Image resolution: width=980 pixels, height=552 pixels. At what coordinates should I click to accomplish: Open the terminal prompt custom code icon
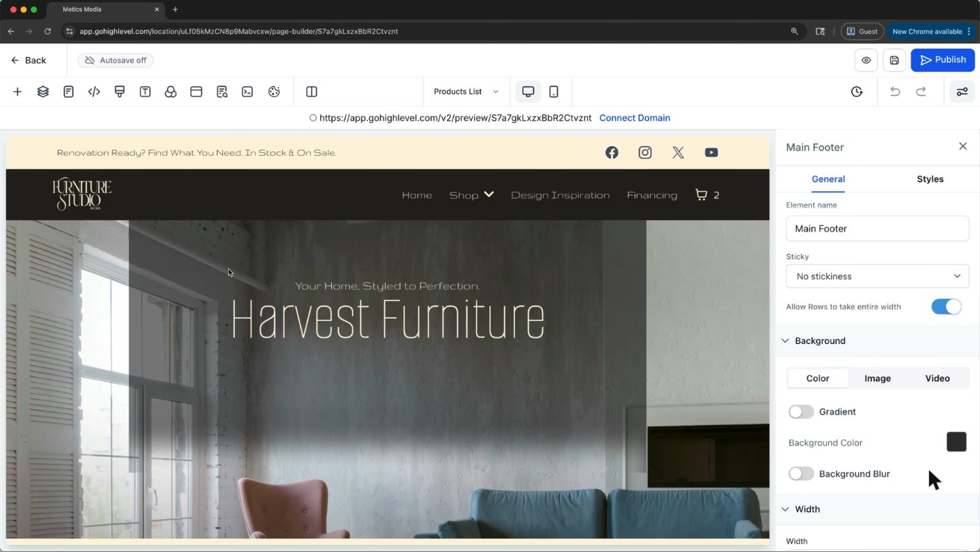248,92
